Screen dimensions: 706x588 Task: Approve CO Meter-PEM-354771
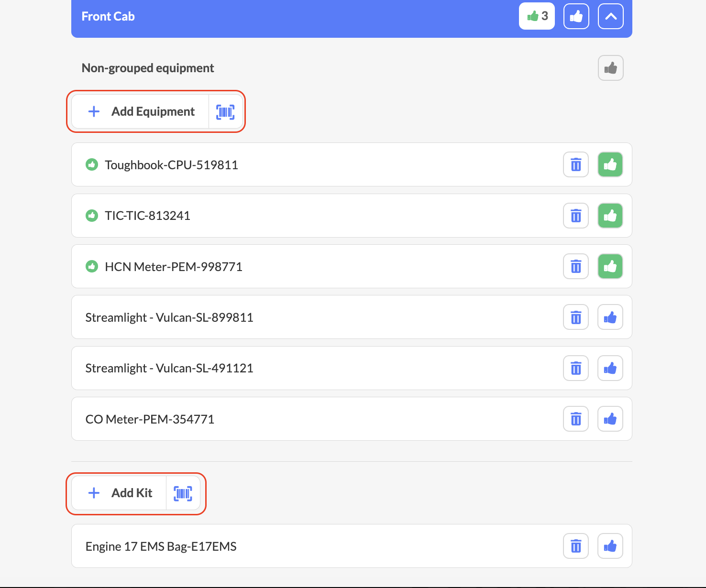(x=610, y=419)
